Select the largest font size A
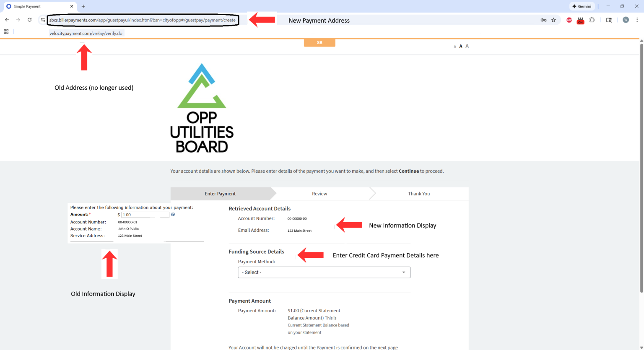The height and width of the screenshot is (350, 644). [x=467, y=46]
